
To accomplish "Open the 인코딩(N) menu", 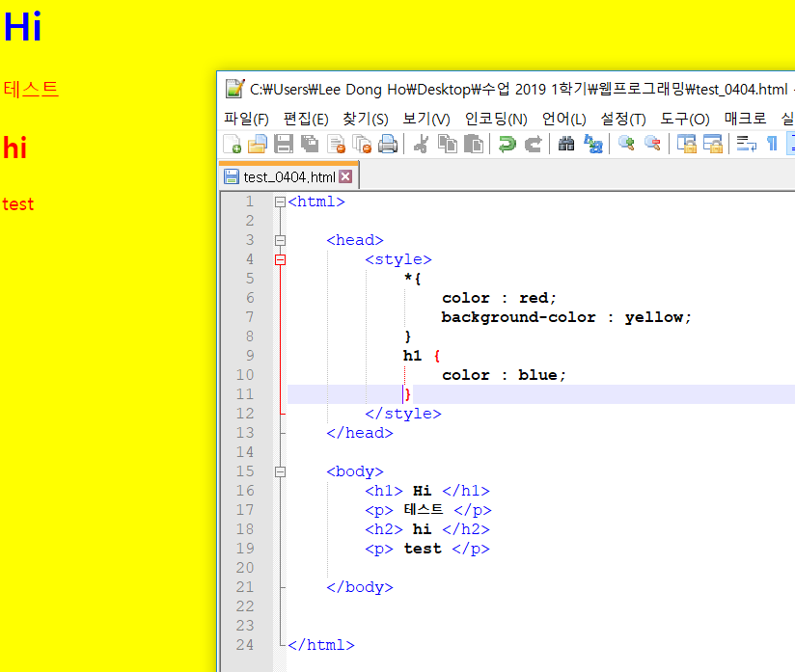I will click(496, 119).
